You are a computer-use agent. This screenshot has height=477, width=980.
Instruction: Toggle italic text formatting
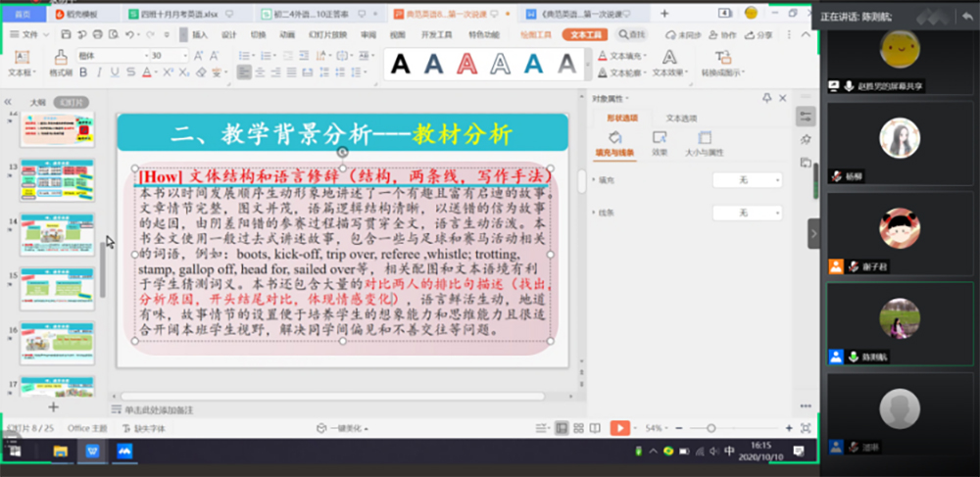[x=98, y=72]
